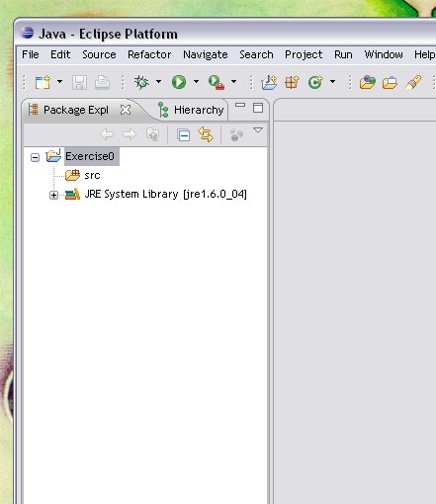Click the New Java Class icon

tap(315, 82)
